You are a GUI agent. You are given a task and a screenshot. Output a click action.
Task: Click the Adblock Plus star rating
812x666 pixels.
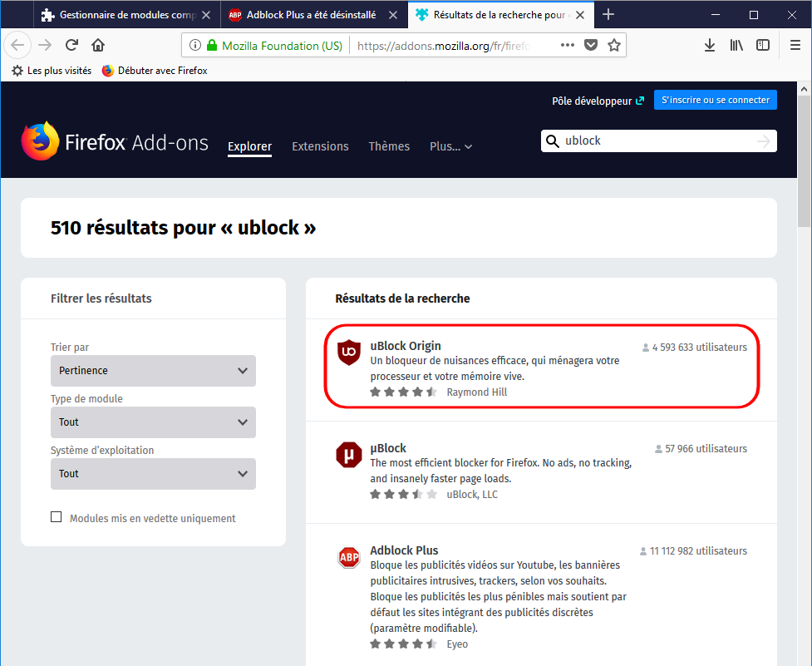(x=404, y=644)
